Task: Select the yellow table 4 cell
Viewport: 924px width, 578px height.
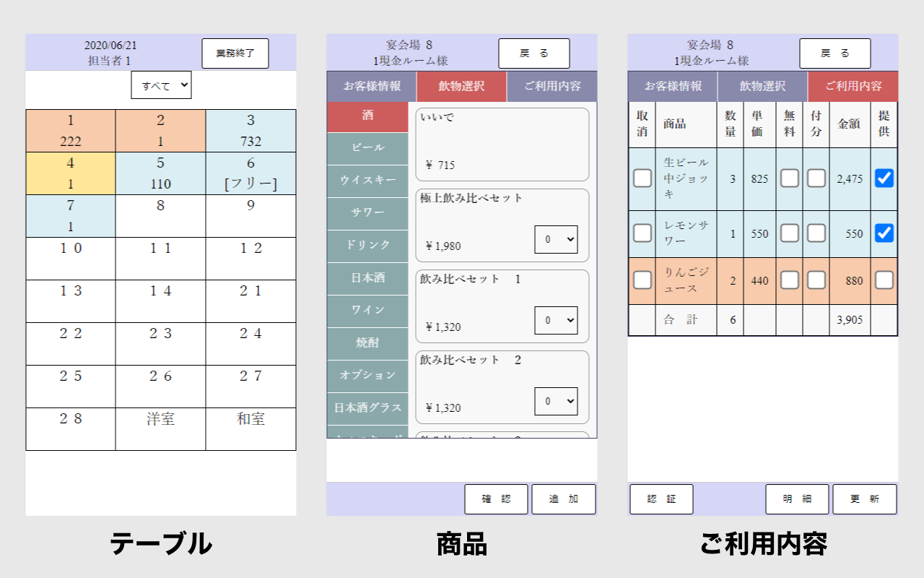Action: (71, 173)
